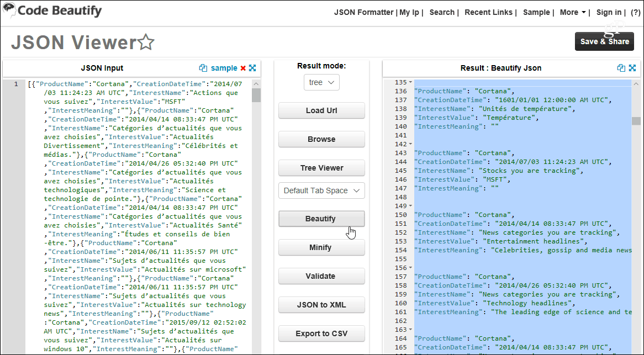Collapse the object at line 163
644x355 pixels.
[411, 330]
